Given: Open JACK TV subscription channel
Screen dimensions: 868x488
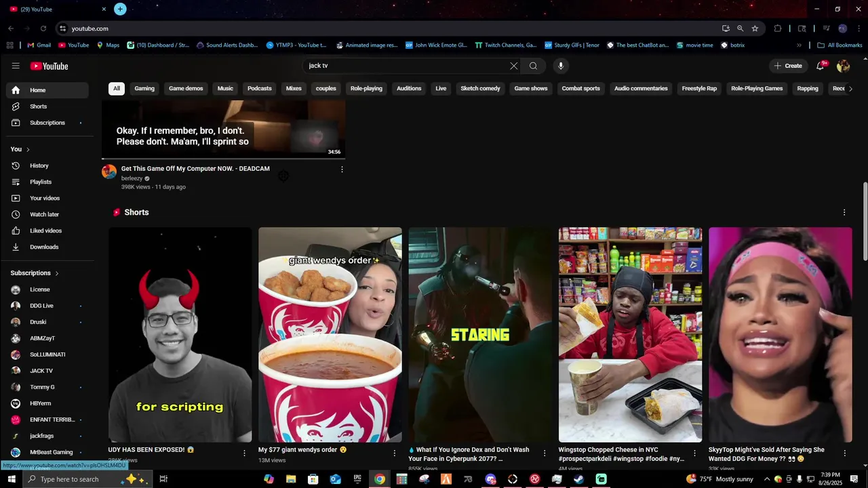Looking at the screenshot, I should click(47, 371).
